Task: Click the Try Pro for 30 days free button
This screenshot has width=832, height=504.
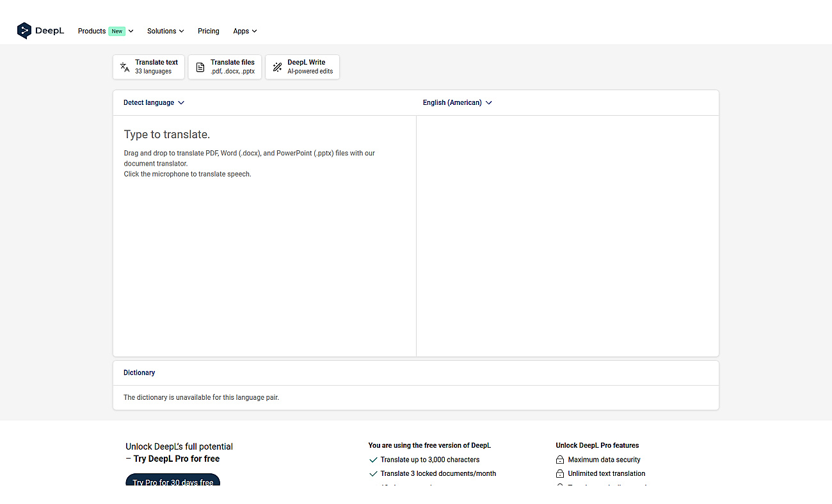Action: (x=173, y=481)
